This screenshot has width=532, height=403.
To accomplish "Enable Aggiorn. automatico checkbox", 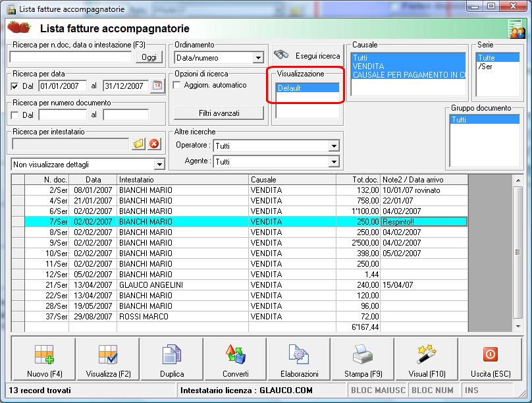I will pos(176,85).
